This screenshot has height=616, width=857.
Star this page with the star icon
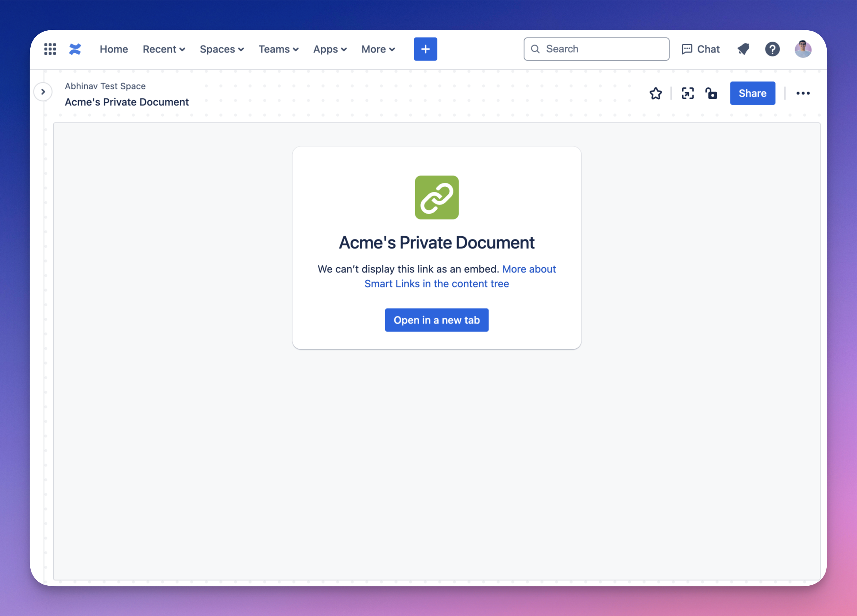(656, 93)
